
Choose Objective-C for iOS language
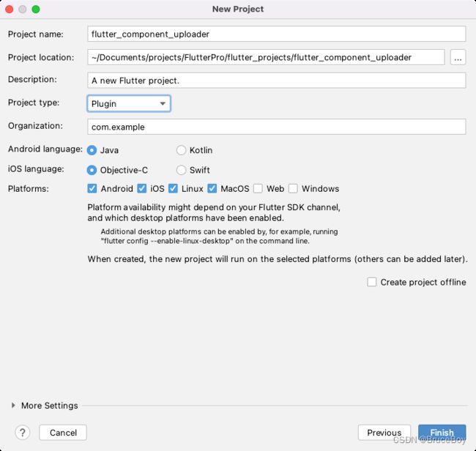coord(92,170)
